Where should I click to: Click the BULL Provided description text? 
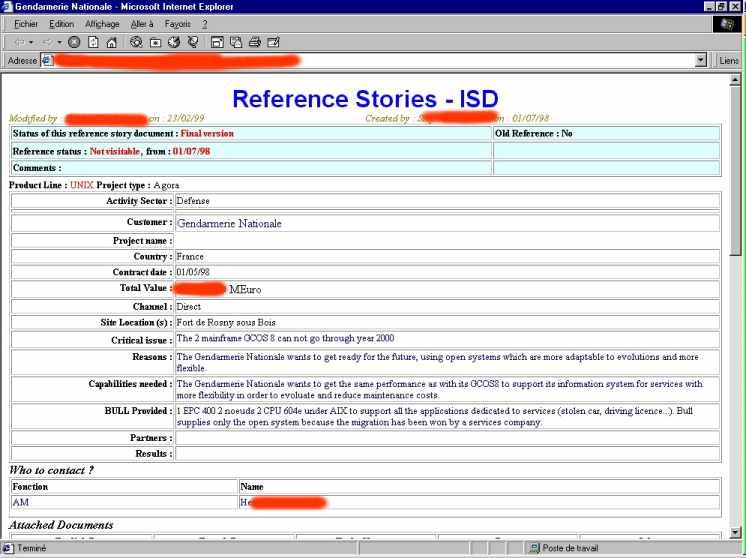click(x=434, y=417)
